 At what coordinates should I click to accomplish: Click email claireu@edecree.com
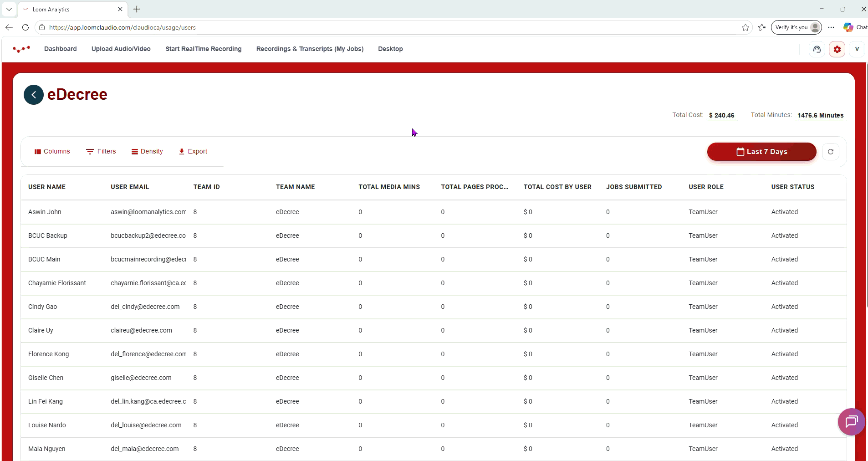click(x=141, y=330)
